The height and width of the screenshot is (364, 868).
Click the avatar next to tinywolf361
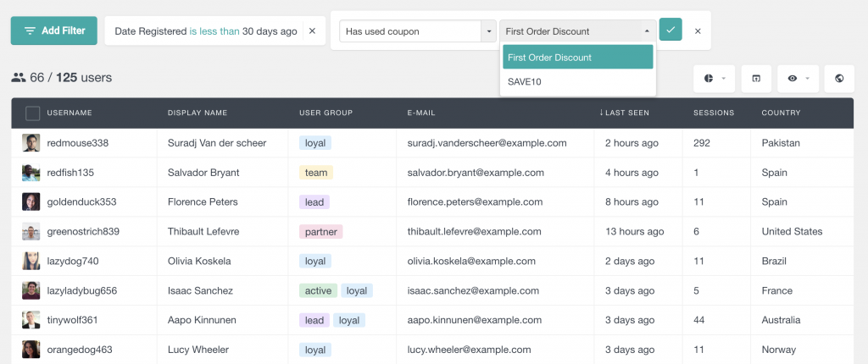tap(31, 320)
